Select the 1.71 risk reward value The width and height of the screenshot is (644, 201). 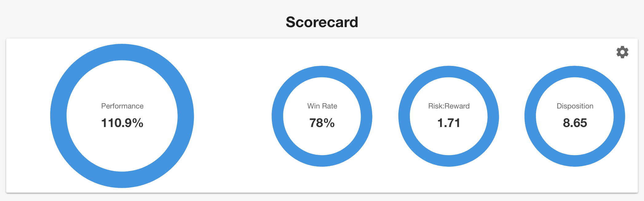point(449,123)
